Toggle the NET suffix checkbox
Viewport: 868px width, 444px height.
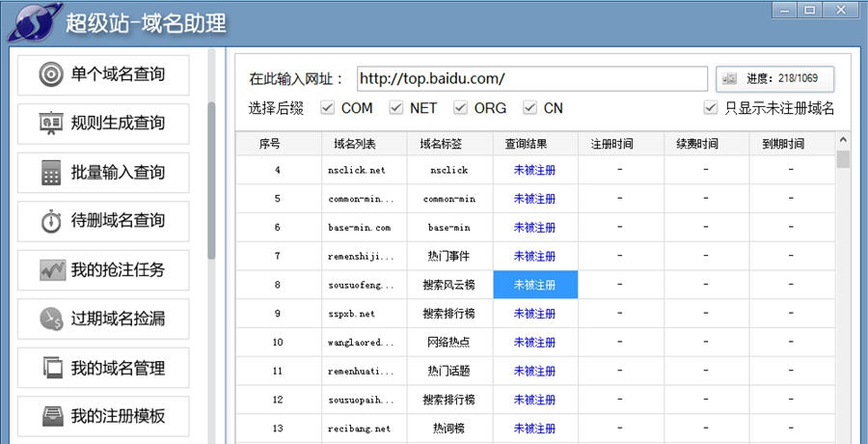click(x=395, y=107)
